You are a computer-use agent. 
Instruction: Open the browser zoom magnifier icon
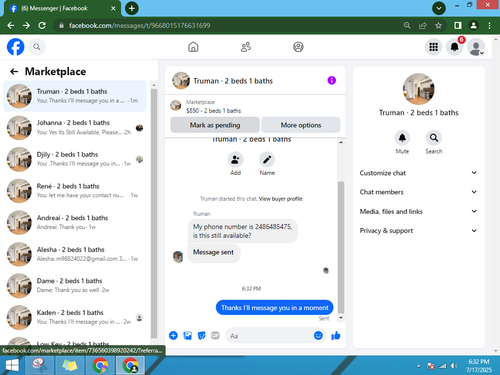pyautogui.click(x=407, y=25)
